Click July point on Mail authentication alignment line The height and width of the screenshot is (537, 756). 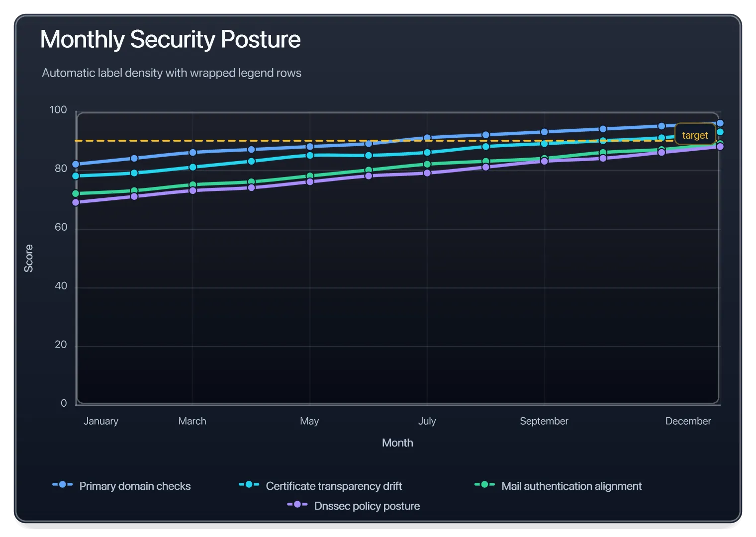point(427,164)
